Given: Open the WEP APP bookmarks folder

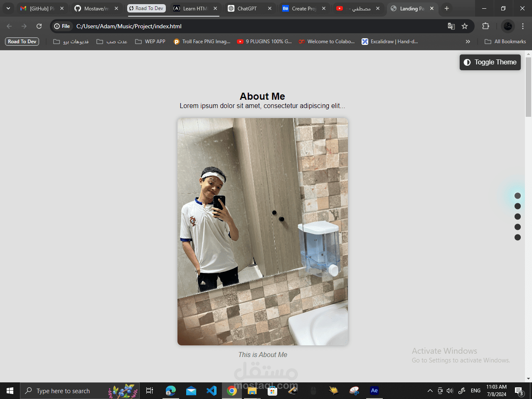Looking at the screenshot, I should [x=150, y=42].
